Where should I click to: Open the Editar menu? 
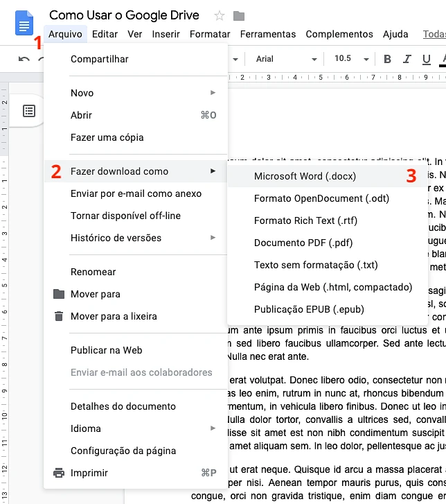point(105,34)
